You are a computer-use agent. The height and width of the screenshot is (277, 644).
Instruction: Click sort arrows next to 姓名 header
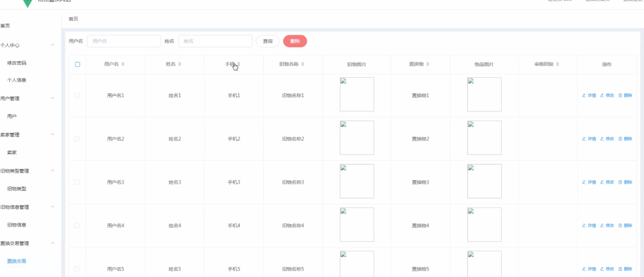coord(180,64)
